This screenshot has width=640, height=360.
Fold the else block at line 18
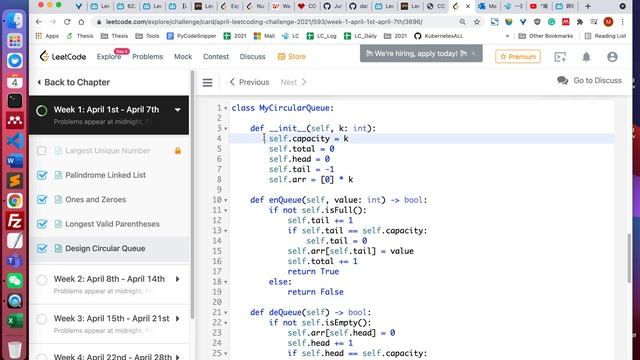[226, 282]
